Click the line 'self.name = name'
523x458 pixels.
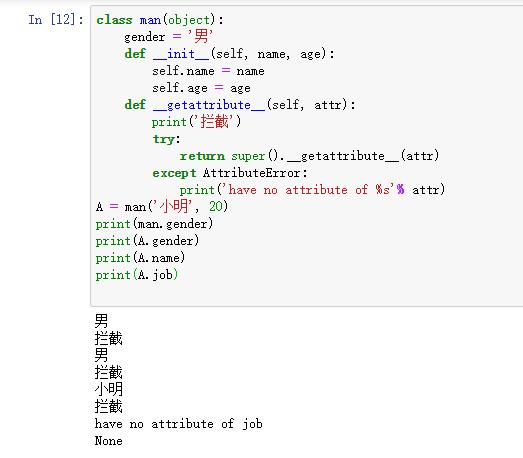(x=208, y=71)
